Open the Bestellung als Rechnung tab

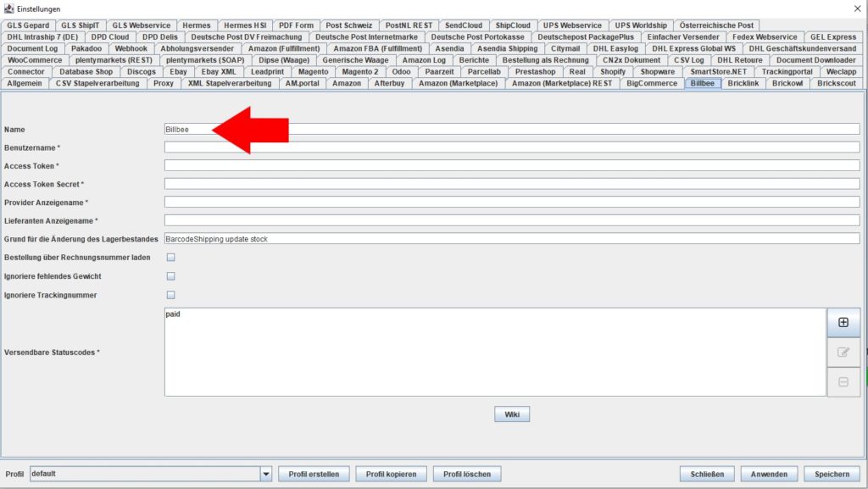[546, 60]
